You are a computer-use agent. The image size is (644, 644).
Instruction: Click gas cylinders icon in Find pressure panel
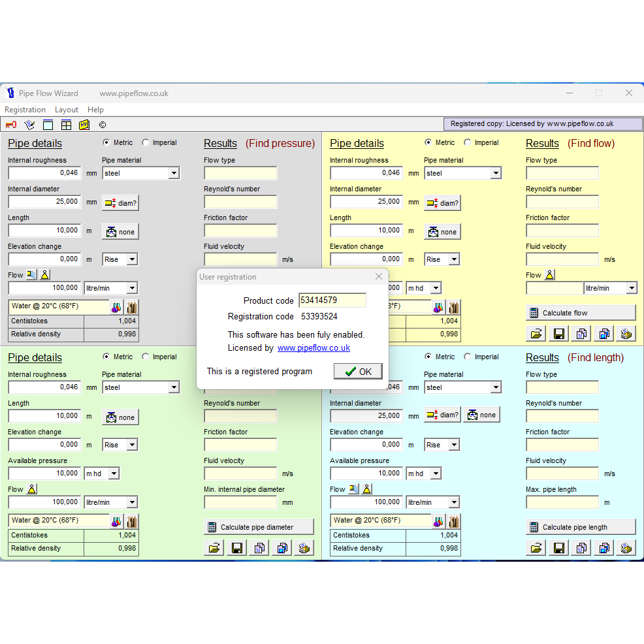tap(132, 307)
